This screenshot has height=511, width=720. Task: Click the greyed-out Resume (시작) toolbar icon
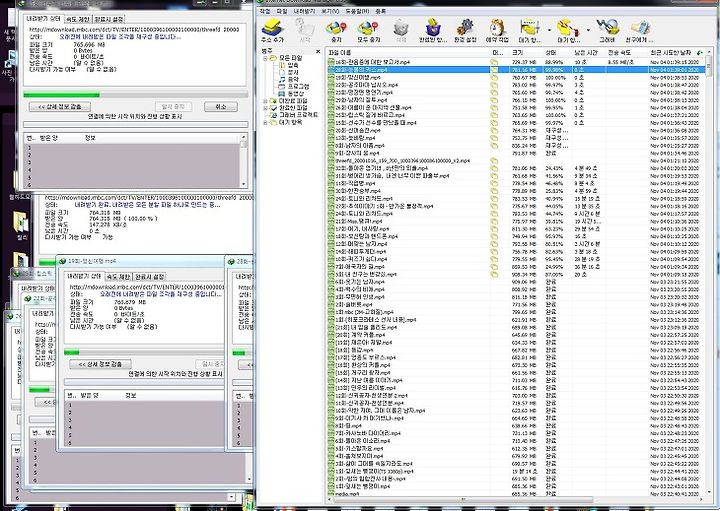click(304, 28)
